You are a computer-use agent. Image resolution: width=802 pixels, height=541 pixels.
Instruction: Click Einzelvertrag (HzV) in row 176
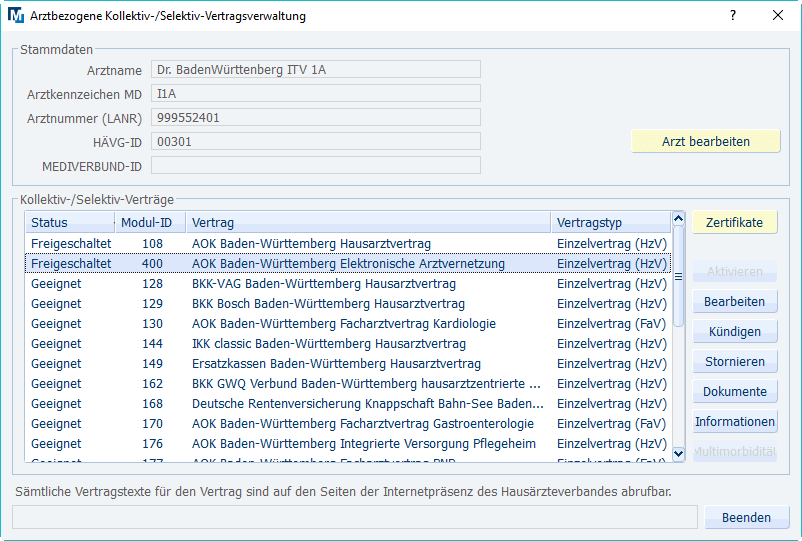pos(612,443)
